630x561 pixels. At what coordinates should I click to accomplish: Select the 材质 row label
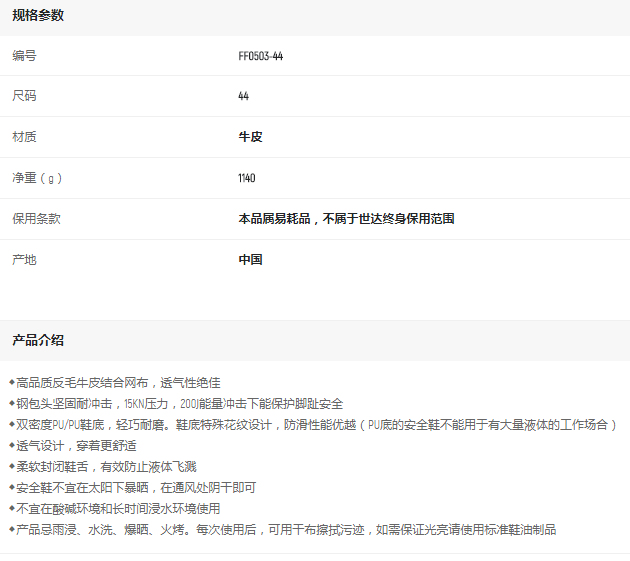pos(24,137)
